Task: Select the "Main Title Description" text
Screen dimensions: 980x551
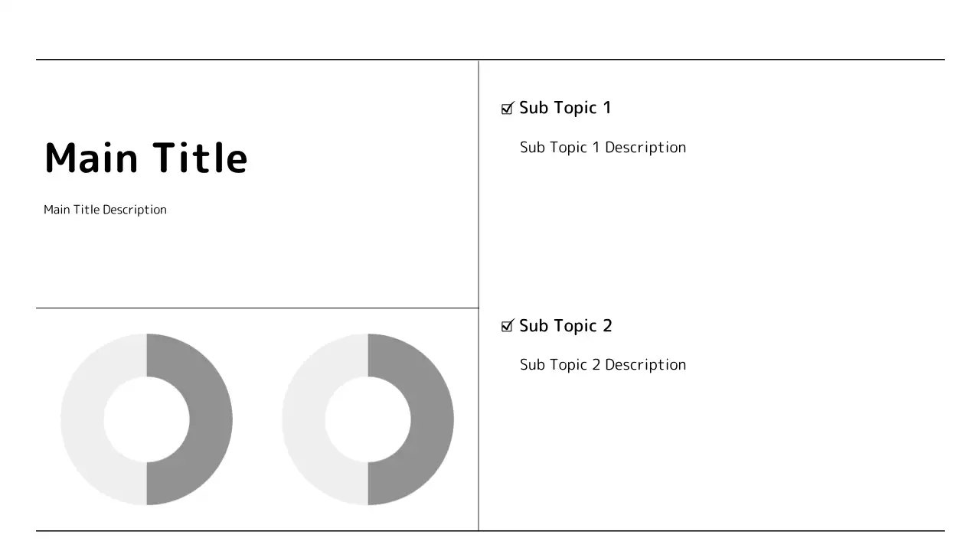Action: (105, 210)
